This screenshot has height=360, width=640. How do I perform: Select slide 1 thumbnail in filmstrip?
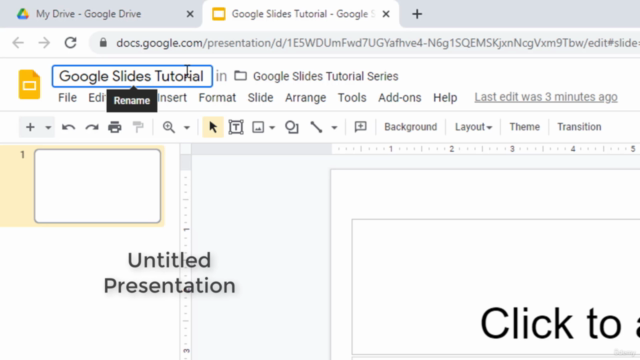pyautogui.click(x=98, y=186)
